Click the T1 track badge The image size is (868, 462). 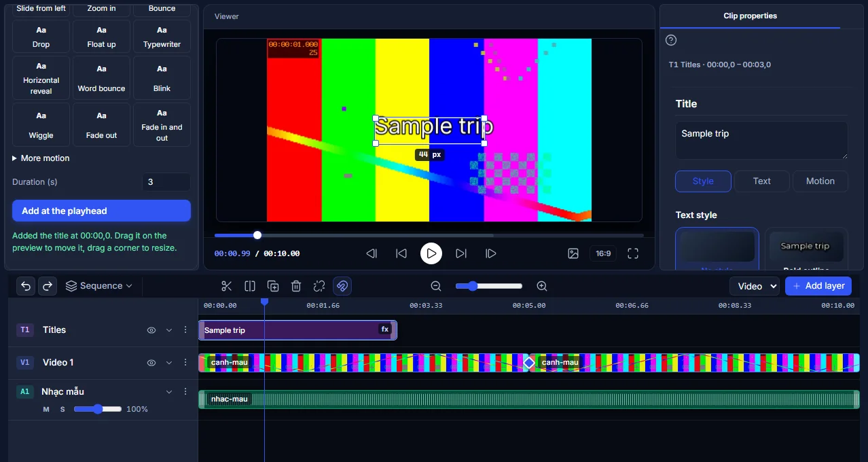(x=25, y=330)
